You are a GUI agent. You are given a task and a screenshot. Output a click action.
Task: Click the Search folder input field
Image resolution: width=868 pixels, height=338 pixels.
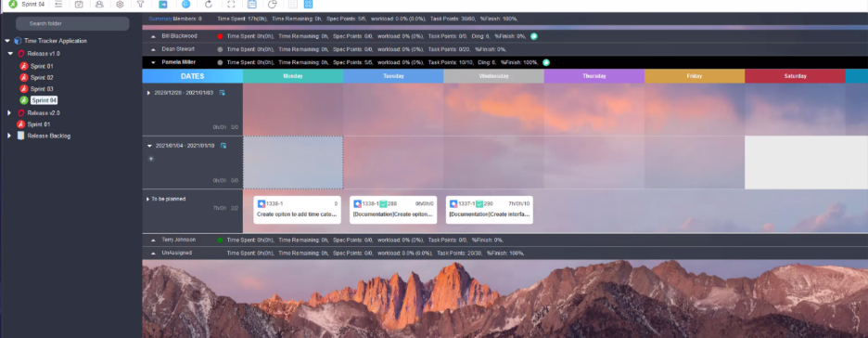[72, 24]
